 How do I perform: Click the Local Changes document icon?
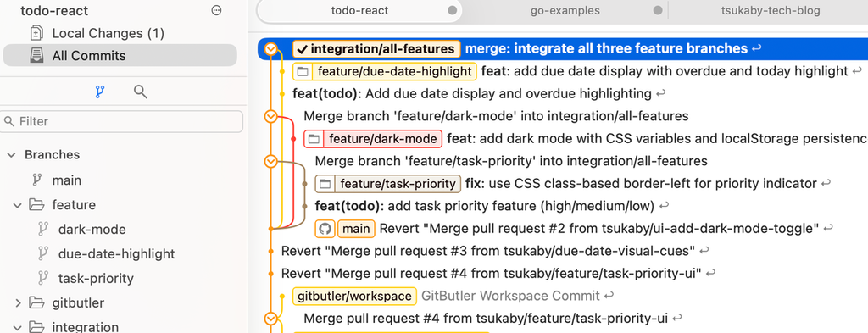pyautogui.click(x=36, y=33)
